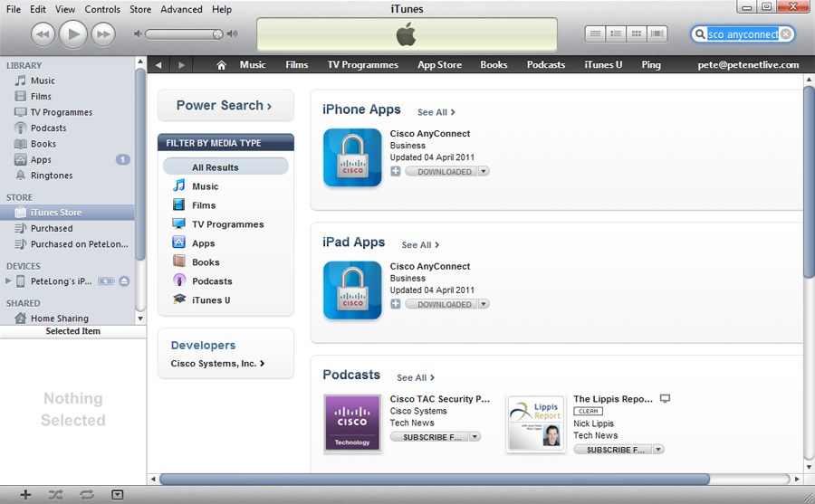
Task: Click add playlist plus button
Action: pos(25,495)
